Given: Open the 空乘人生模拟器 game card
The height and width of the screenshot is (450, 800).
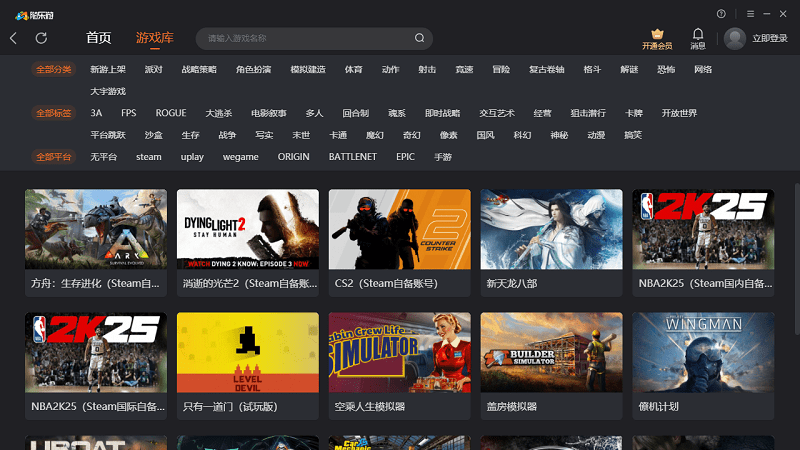Looking at the screenshot, I should (399, 366).
